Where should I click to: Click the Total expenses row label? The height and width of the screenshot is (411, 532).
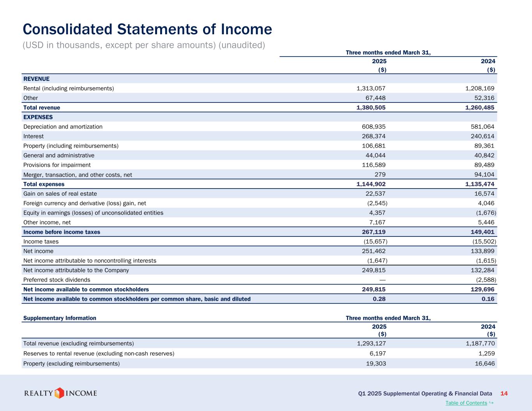[x=44, y=184]
